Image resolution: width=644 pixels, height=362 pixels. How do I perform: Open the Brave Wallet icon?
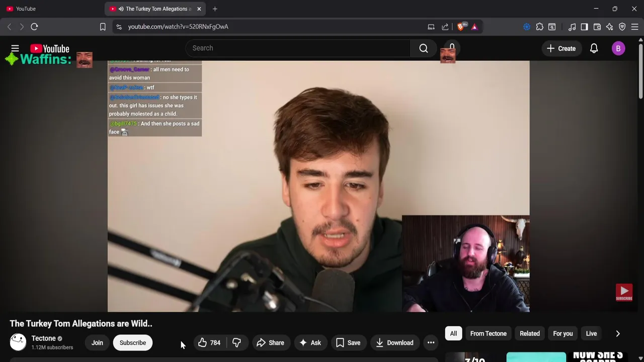tap(597, 27)
